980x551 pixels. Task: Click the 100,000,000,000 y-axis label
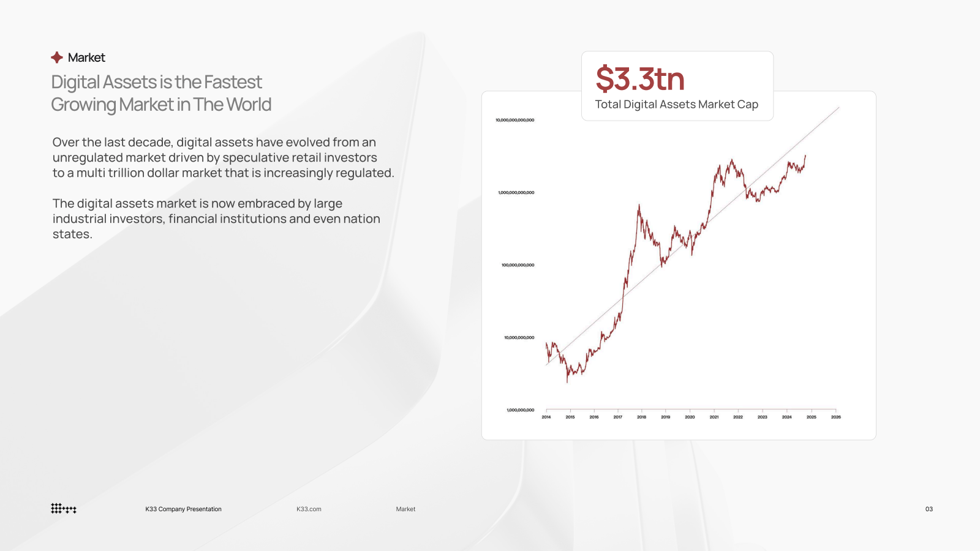(x=518, y=265)
